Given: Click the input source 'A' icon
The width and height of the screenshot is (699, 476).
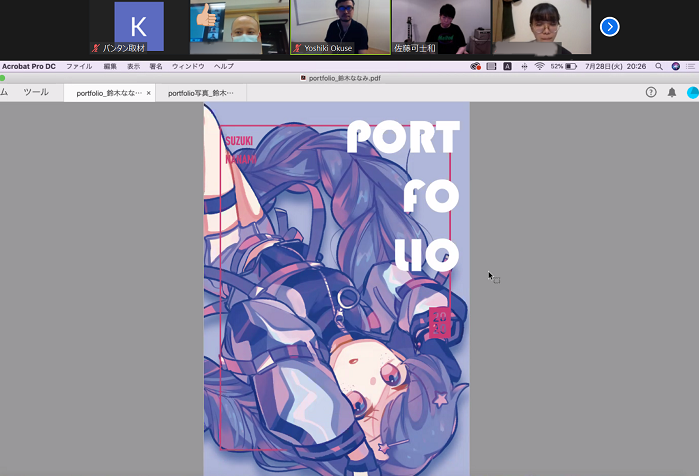Looking at the screenshot, I should 507,66.
